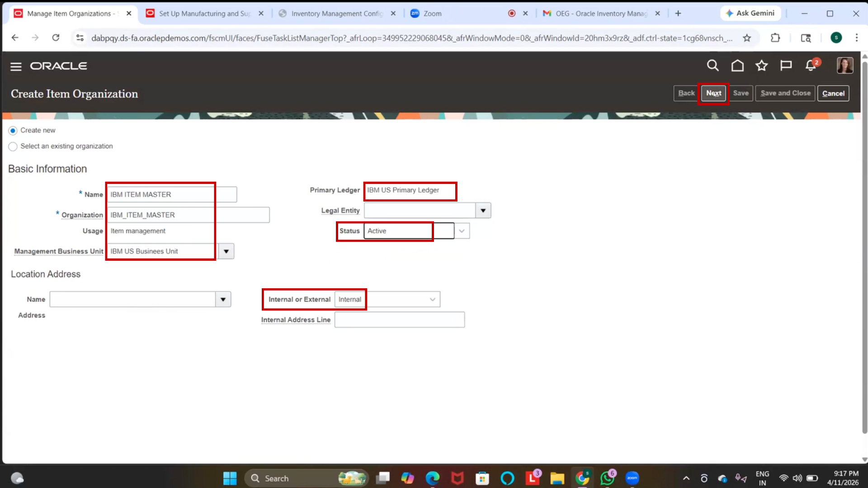Open the Chrome three-dot menu
Screen dimensions: 868x488
(856, 38)
